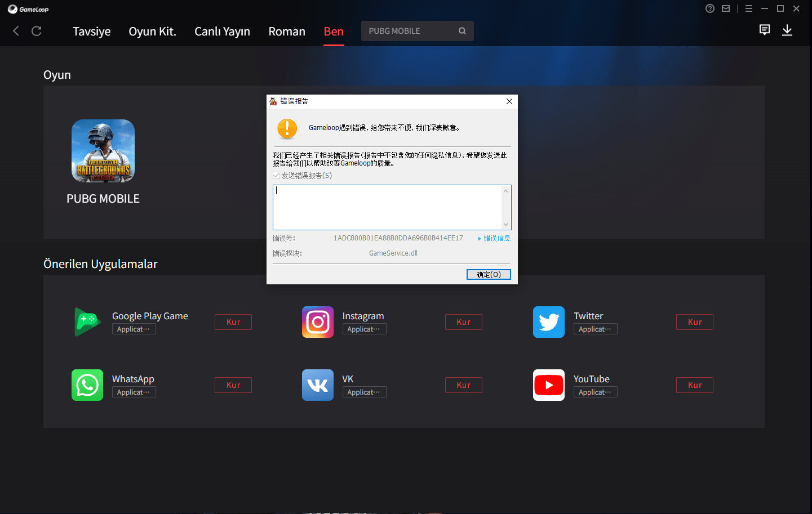The image size is (812, 514).
Task: Click the Google Play Game icon
Action: 87,322
